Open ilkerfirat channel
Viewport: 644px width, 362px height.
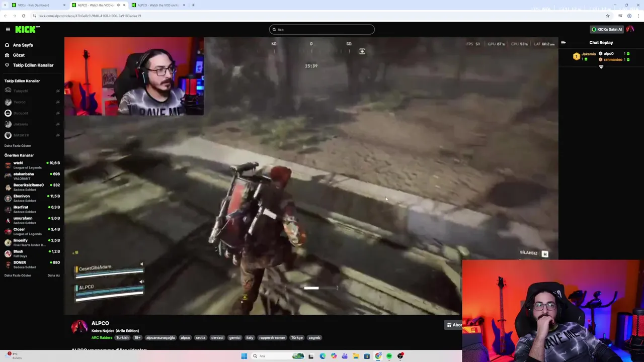pos(32,209)
